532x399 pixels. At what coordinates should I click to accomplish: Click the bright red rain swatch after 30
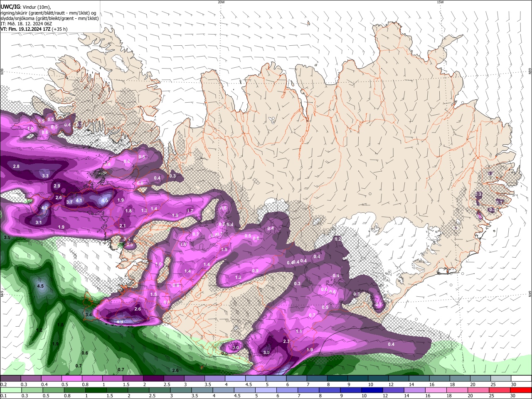(521, 390)
